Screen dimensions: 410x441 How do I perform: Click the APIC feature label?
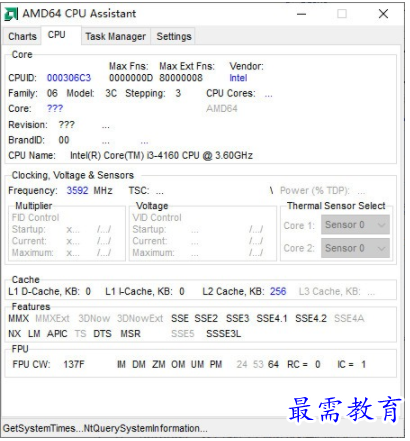coord(57,334)
